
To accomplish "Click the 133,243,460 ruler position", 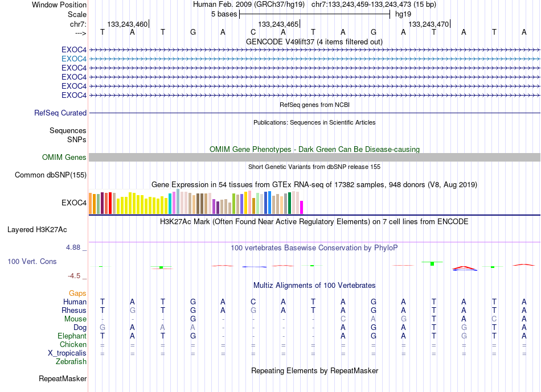I will (128, 24).
